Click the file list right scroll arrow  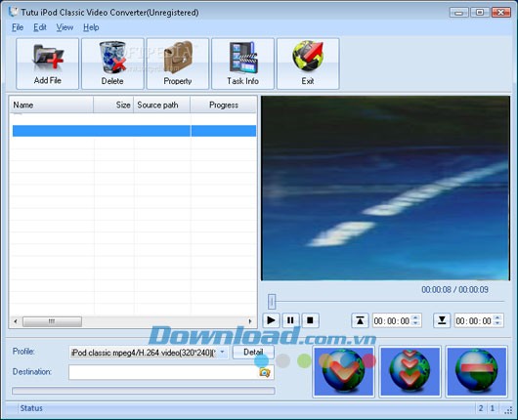(x=250, y=321)
